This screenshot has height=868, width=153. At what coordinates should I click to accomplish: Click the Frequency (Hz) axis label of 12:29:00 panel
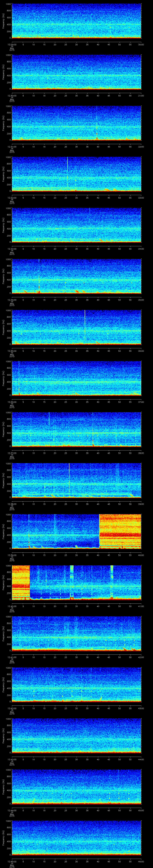(x=3, y=21)
